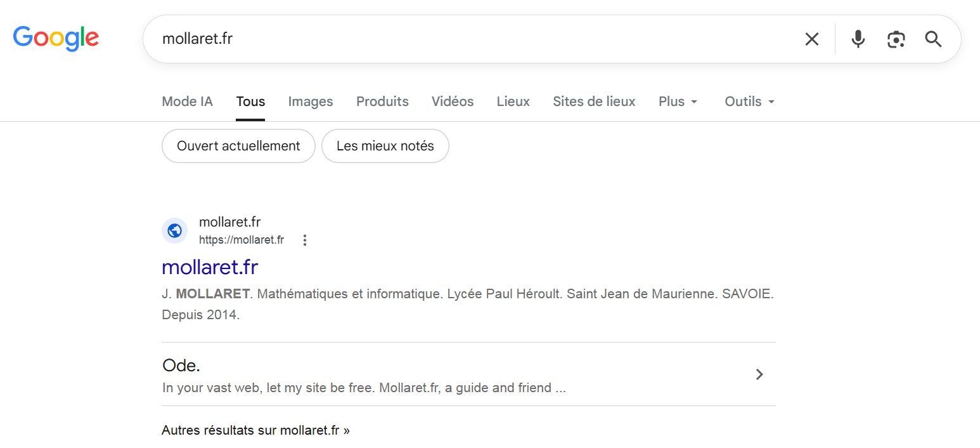Open the Sites de lieux tab
The height and width of the screenshot is (448, 980).
click(594, 102)
